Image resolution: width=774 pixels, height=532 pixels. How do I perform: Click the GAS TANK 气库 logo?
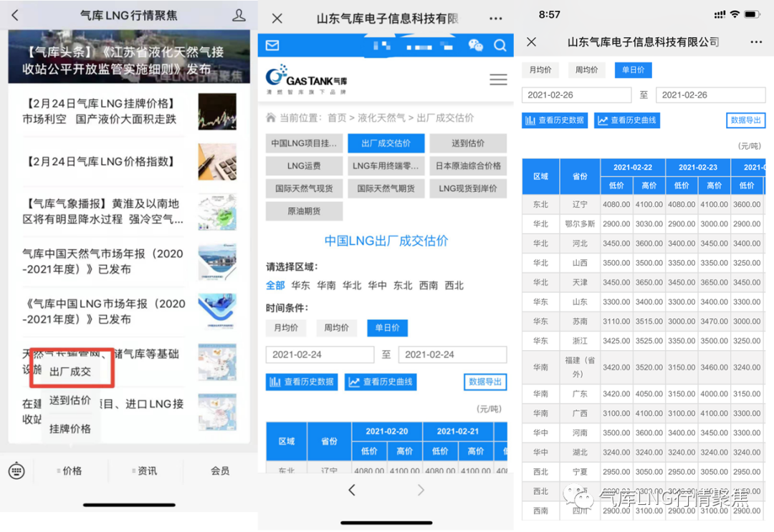point(307,79)
